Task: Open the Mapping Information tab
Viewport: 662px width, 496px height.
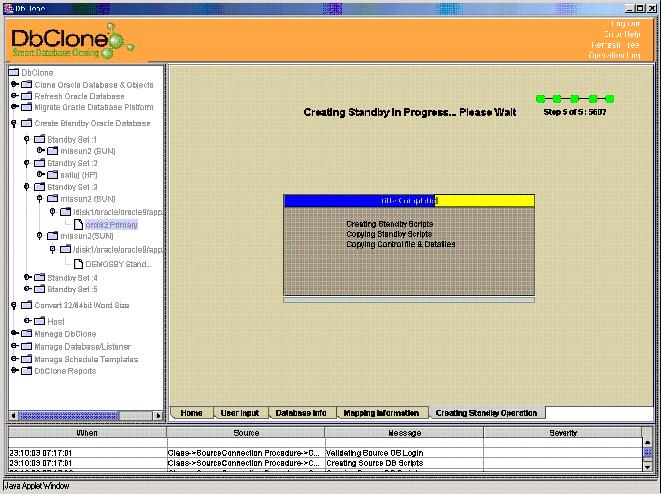Action: point(381,413)
